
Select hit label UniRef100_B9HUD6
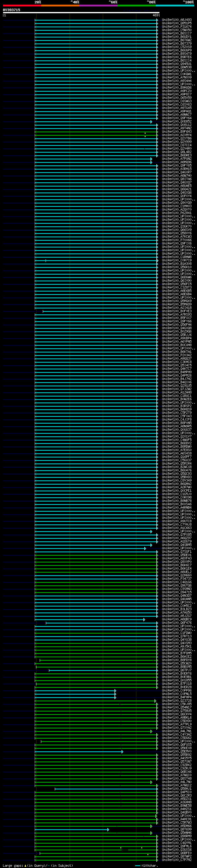pos(177,88)
